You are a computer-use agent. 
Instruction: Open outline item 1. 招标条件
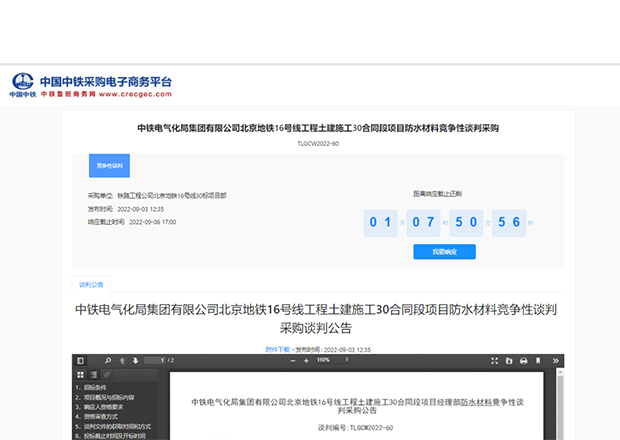(91, 387)
